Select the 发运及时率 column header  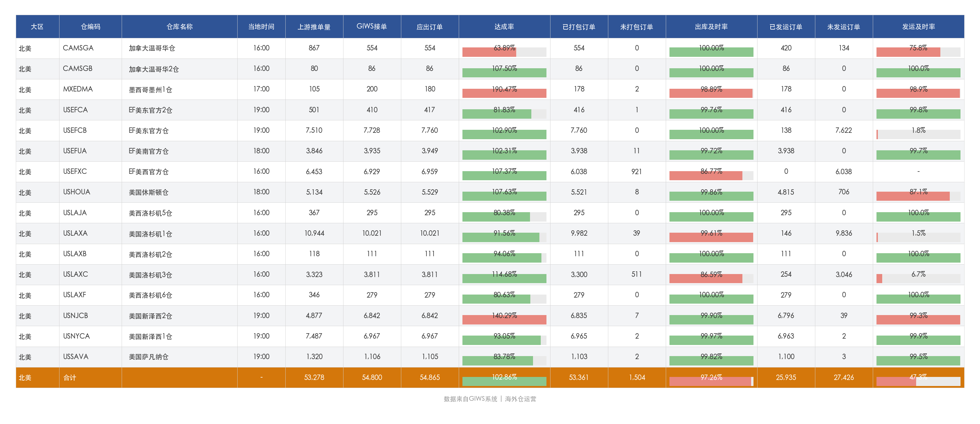(x=918, y=27)
